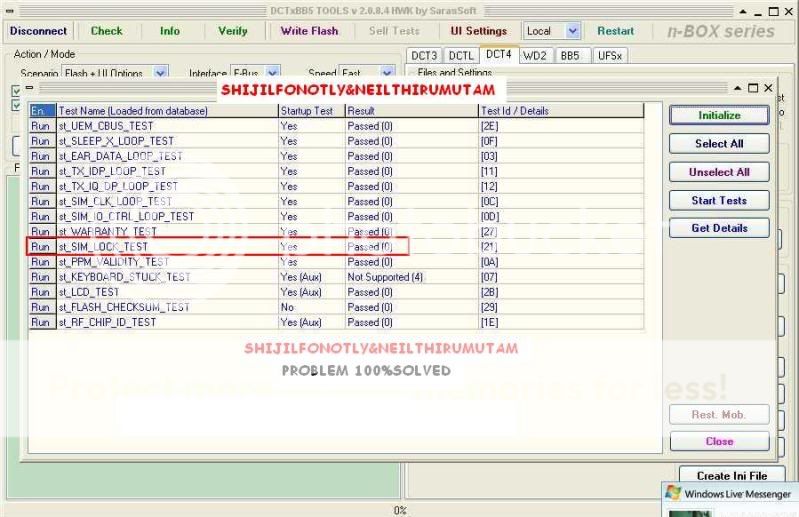This screenshot has height=517, width=799.
Task: Click the Select All button
Action: click(x=719, y=144)
